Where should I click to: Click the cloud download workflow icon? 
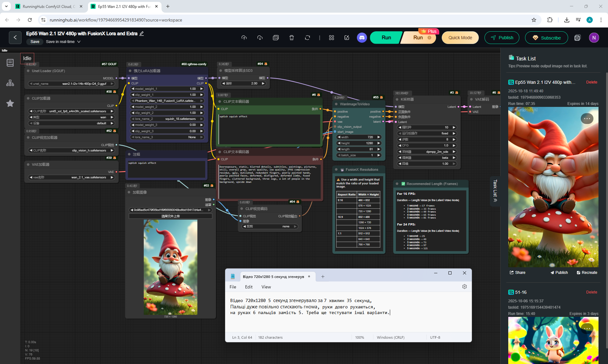[260, 38]
